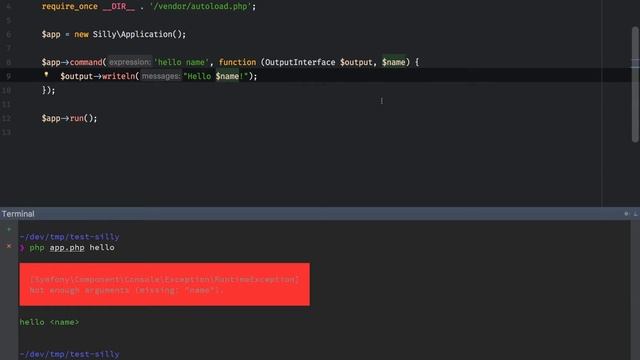Click line number 12 in the gutter
640x360 pixels.
(6, 118)
